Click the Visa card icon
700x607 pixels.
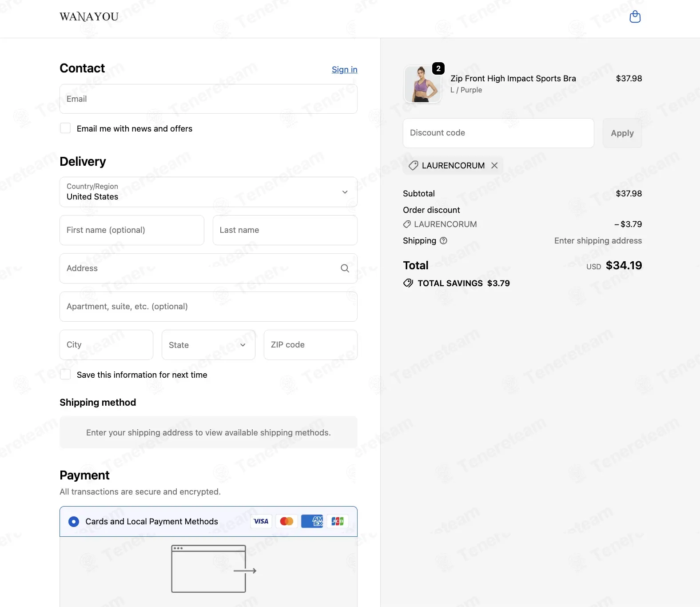coord(261,521)
